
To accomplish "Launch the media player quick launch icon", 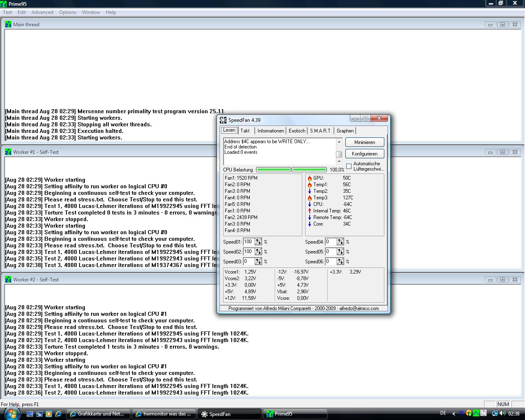I will 49,414.
